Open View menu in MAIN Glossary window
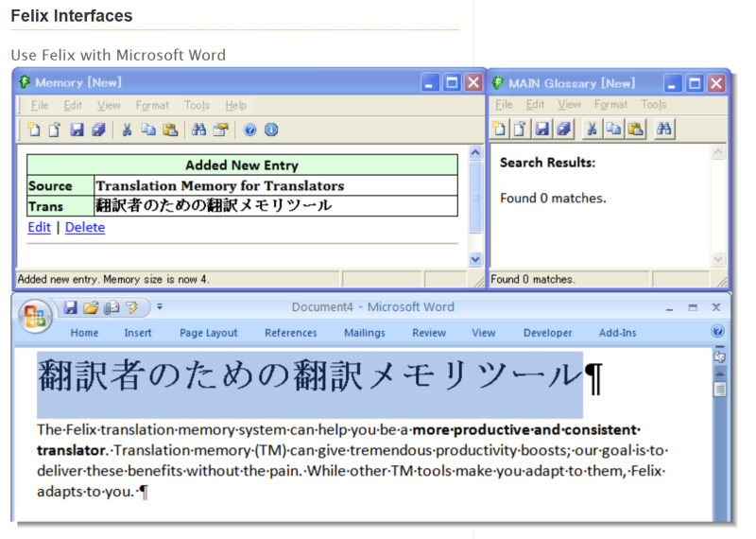The height and width of the screenshot is (539, 756). pos(569,104)
